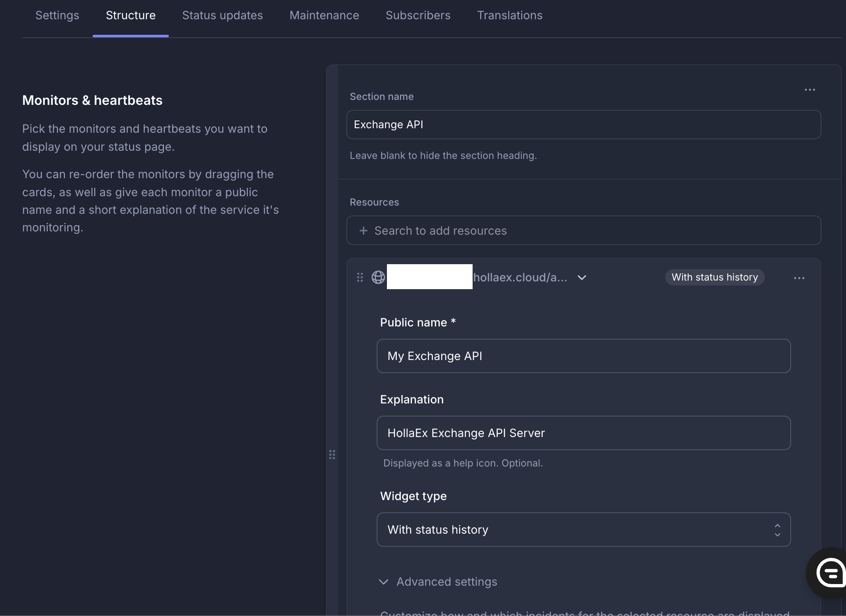The width and height of the screenshot is (846, 616).
Task: Open the chat support bubble
Action: [x=830, y=573]
